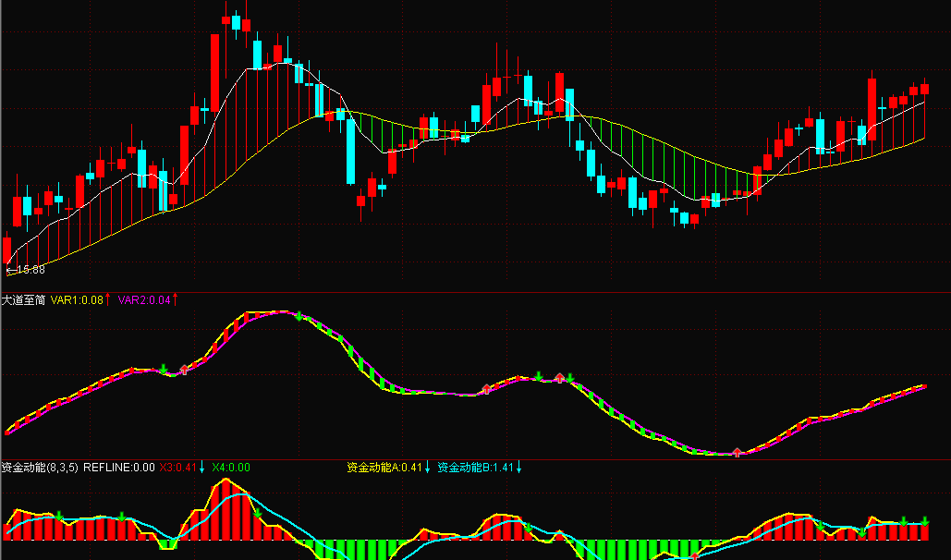Click the red up arrow next to VAR1
The image size is (951, 560).
pyautogui.click(x=108, y=299)
